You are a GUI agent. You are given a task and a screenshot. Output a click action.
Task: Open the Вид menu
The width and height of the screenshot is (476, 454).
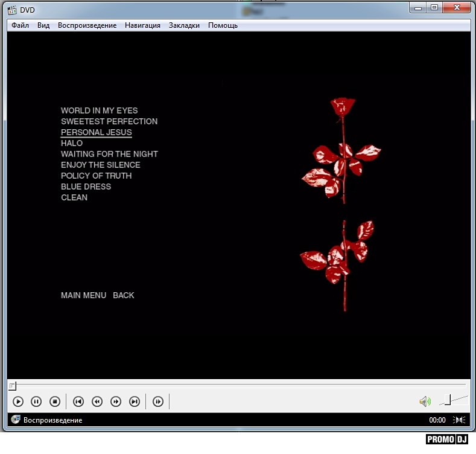click(x=43, y=25)
